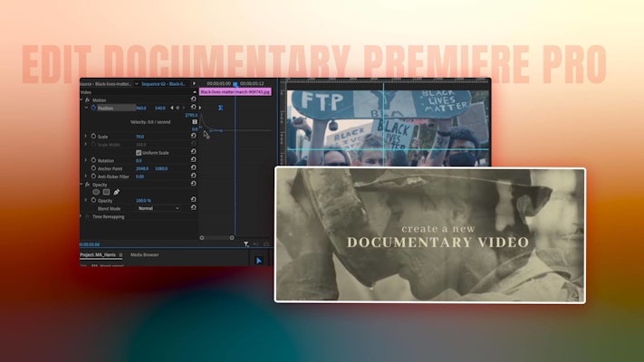Click the Position X value 960.0

tap(141, 108)
